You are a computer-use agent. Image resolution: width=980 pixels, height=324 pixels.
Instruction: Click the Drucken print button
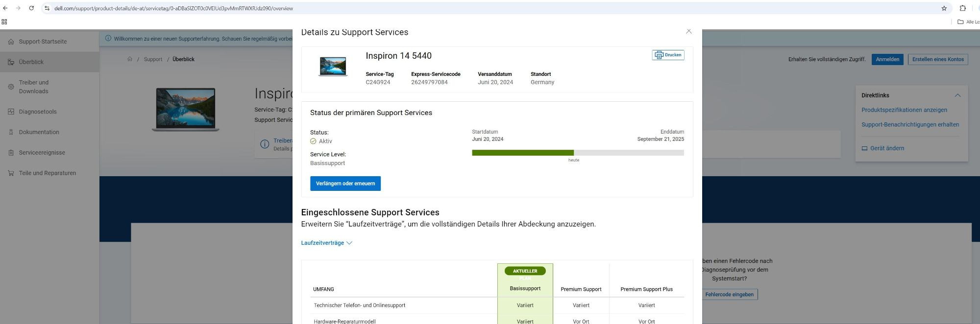[668, 55]
